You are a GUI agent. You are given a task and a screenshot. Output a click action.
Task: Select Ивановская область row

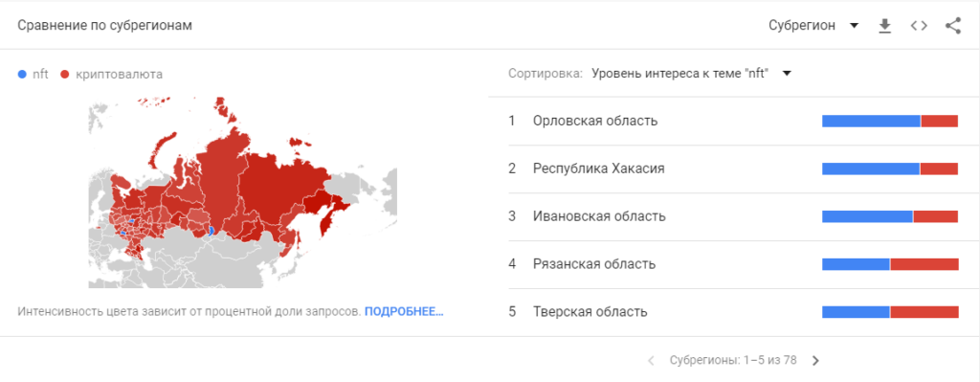point(734,216)
